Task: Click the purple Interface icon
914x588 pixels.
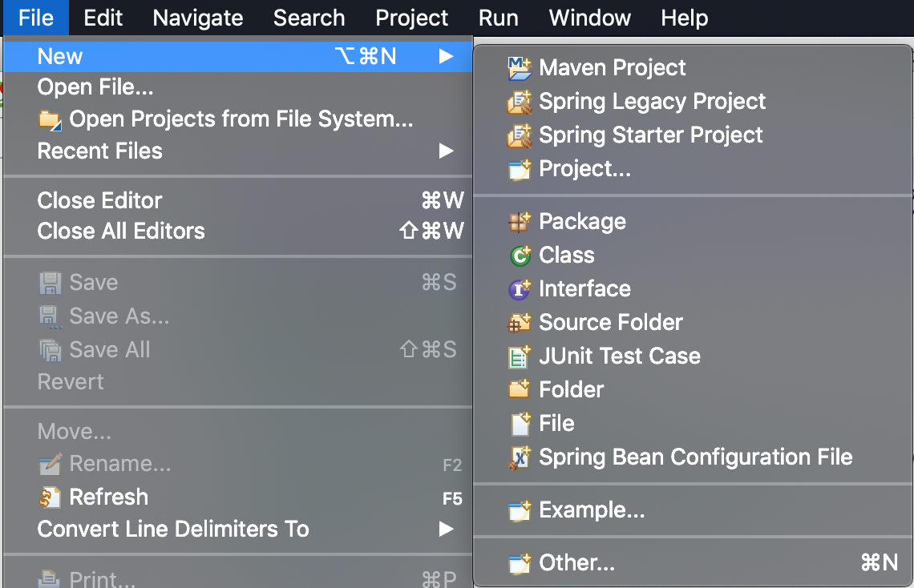Action: [520, 289]
